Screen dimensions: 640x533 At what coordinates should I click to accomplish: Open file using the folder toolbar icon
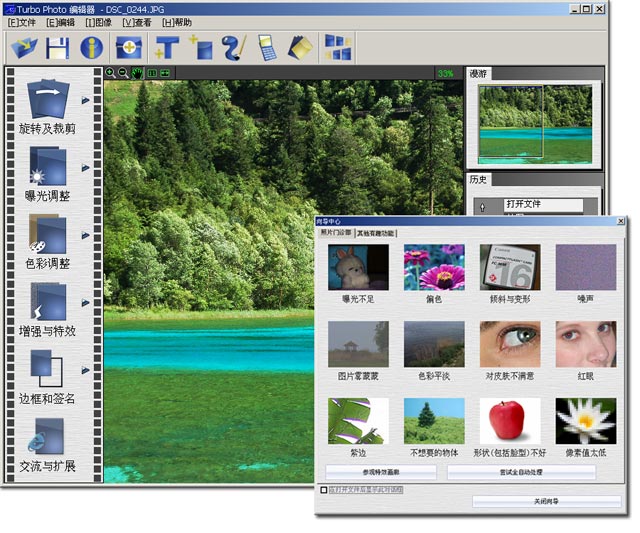click(x=24, y=48)
